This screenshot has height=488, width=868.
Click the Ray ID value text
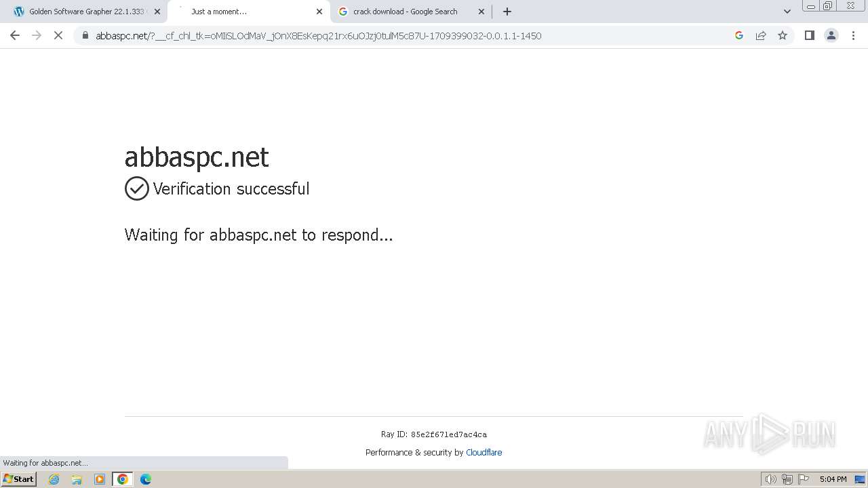[x=448, y=434]
